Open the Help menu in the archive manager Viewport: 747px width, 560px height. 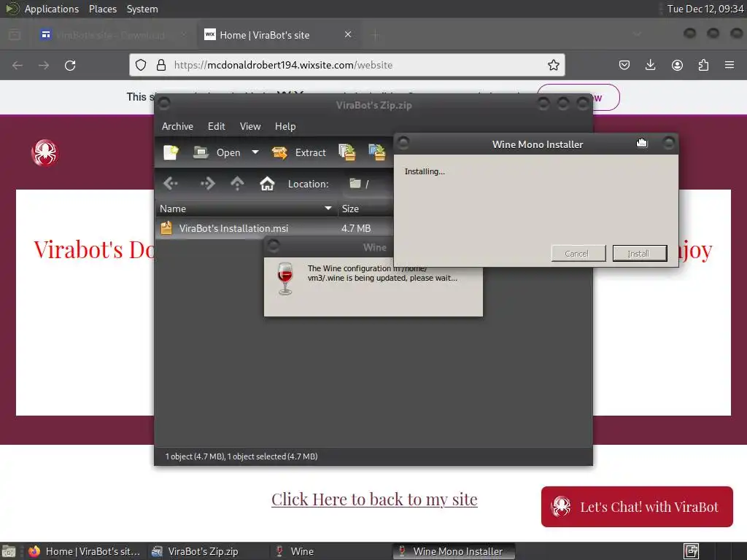[x=285, y=126]
